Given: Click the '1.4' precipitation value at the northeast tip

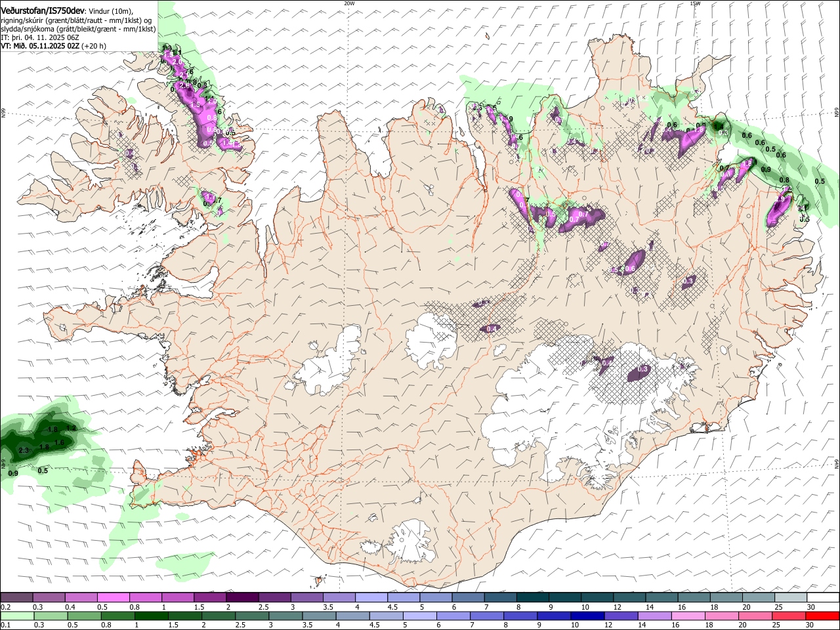Looking at the screenshot, I should pyautogui.click(x=720, y=125).
